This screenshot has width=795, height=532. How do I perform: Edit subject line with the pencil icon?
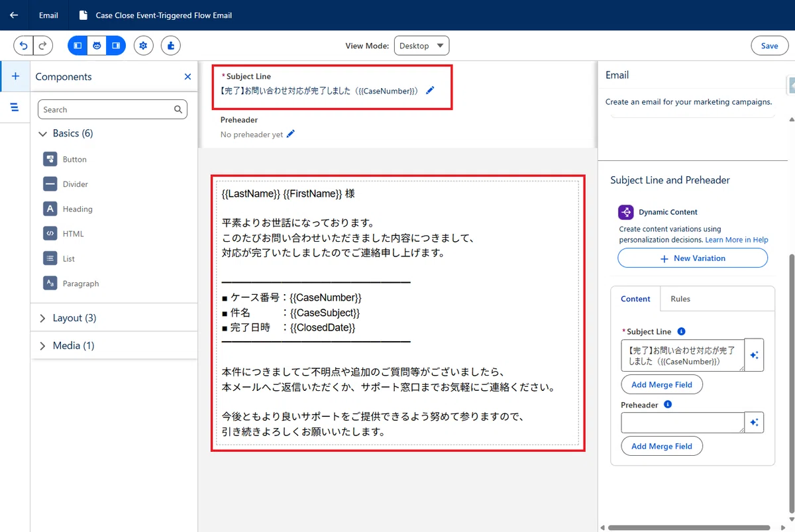430,90
